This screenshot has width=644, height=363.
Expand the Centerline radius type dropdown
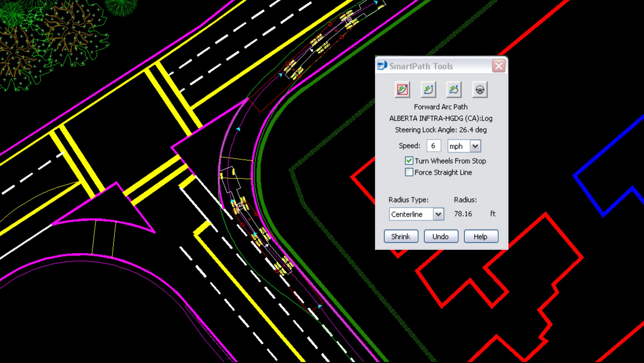click(x=438, y=214)
